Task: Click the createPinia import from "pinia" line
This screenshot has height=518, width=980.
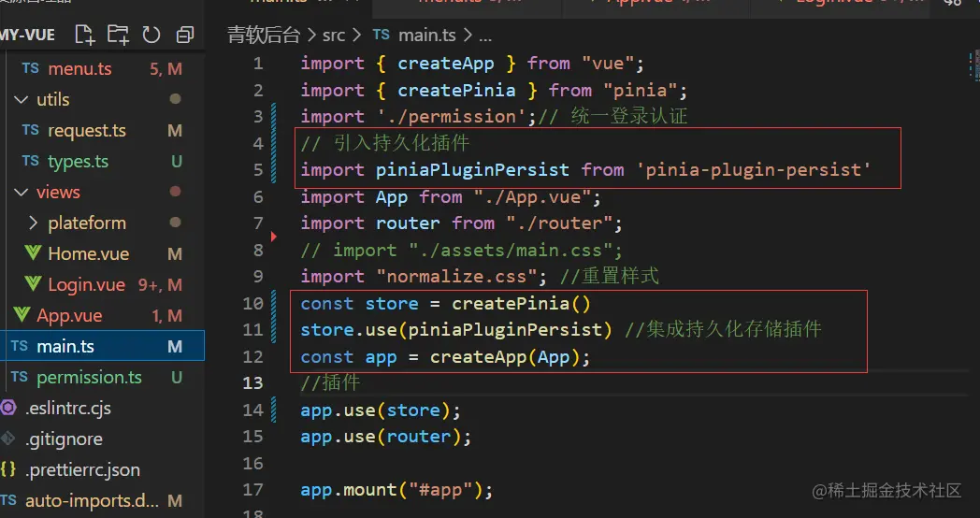Action: click(x=494, y=90)
